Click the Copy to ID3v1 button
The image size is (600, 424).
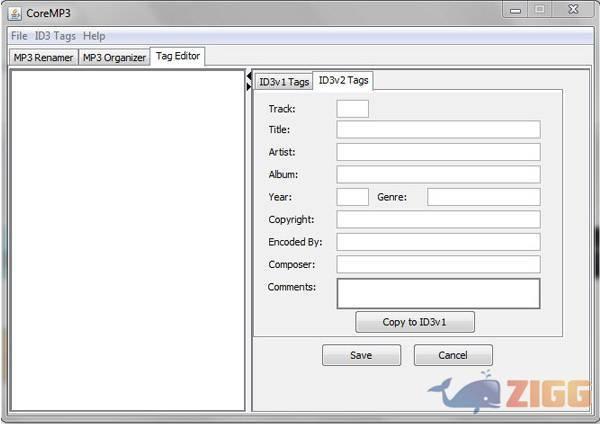tap(415, 322)
